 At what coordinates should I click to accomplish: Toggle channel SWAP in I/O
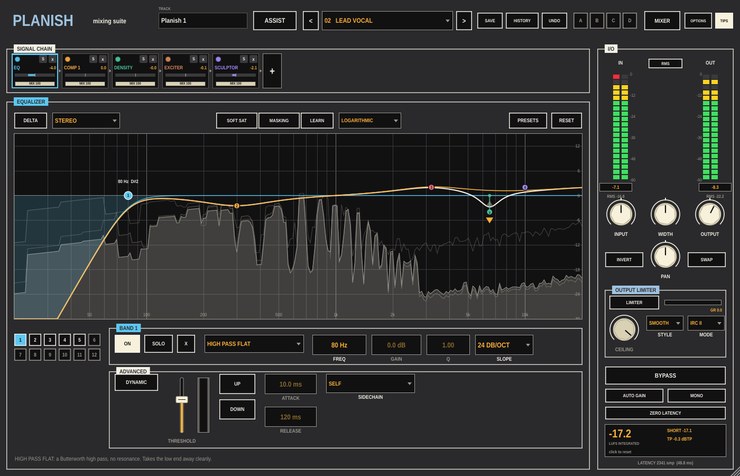tap(706, 259)
